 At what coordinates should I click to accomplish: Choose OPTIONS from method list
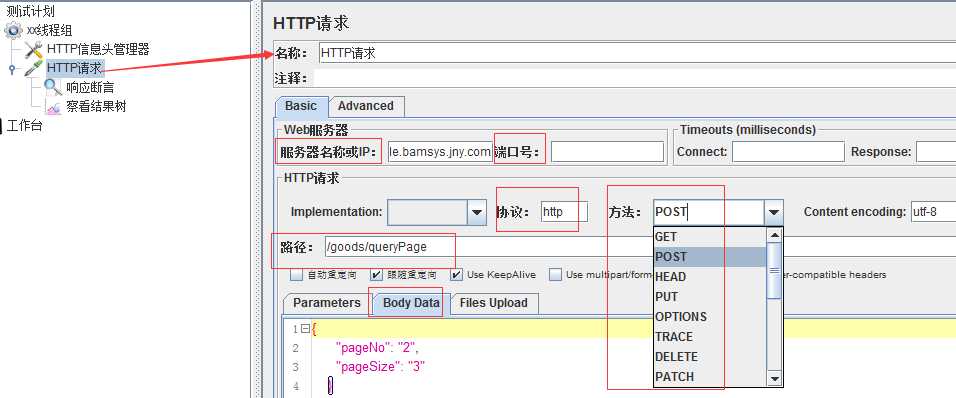(x=710, y=317)
